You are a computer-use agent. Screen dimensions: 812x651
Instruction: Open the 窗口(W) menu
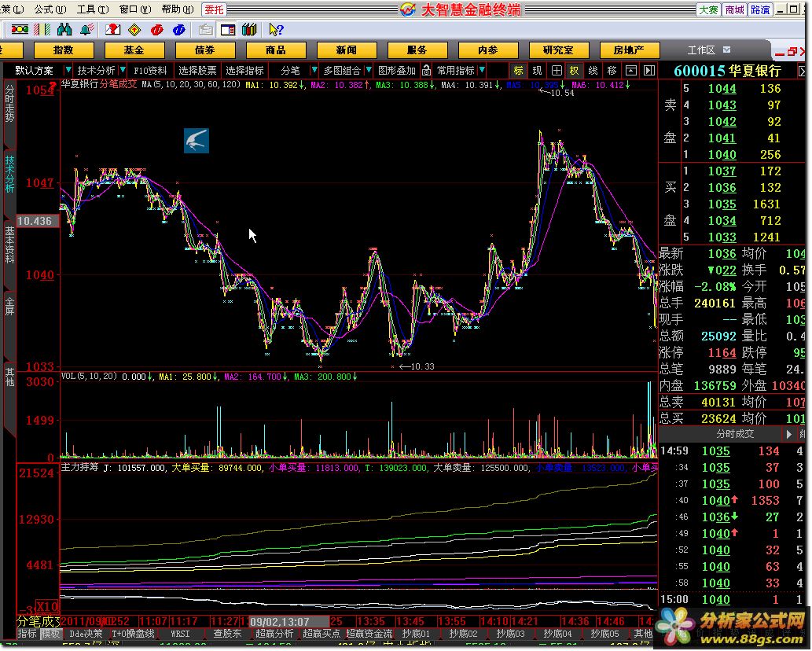pyautogui.click(x=135, y=9)
